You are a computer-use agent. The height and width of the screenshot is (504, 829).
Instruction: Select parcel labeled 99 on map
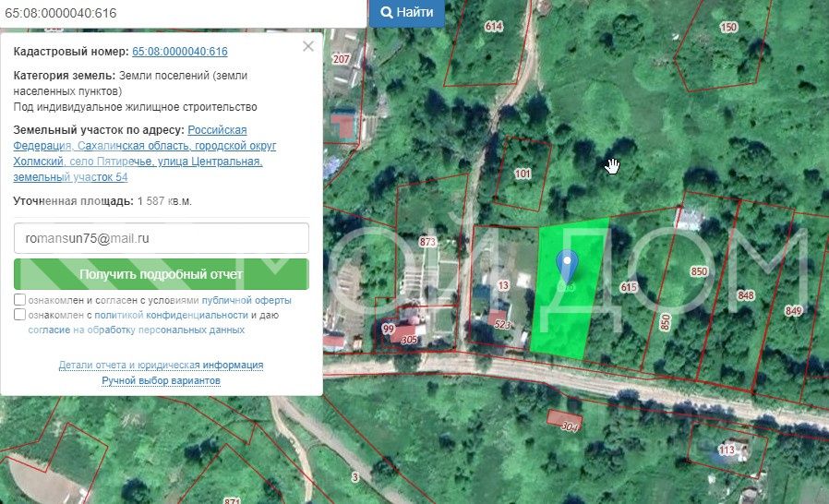click(x=389, y=329)
